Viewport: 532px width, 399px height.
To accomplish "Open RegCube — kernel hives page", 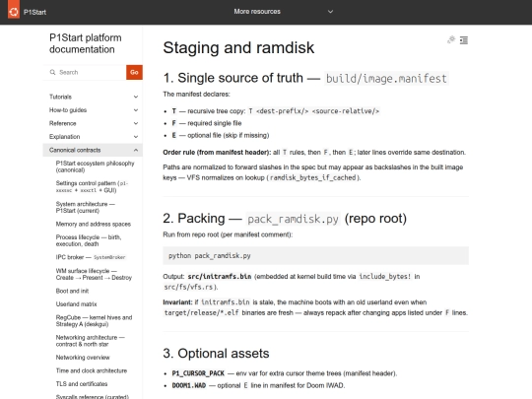I will click(x=94, y=320).
